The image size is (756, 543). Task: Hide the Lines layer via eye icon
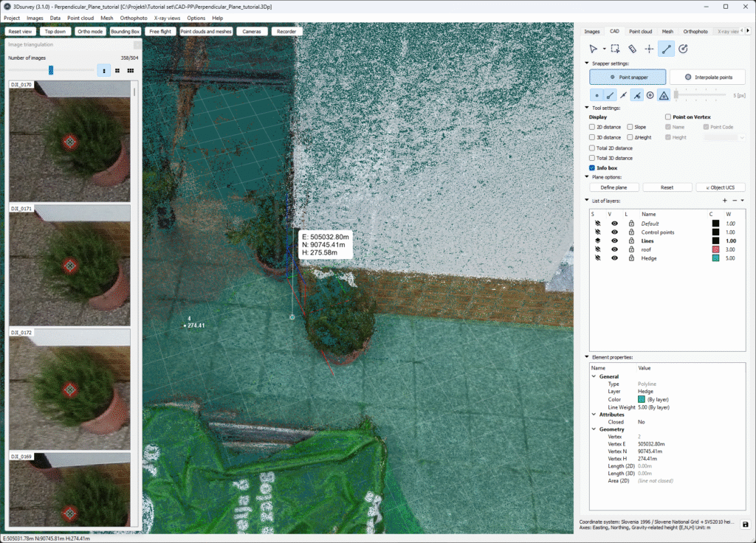pos(614,241)
